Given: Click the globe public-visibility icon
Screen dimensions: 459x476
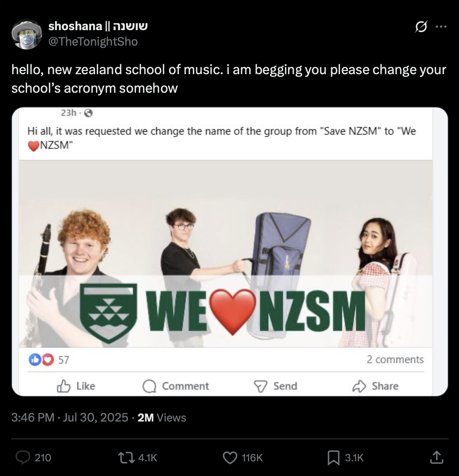Looking at the screenshot, I should coord(88,113).
